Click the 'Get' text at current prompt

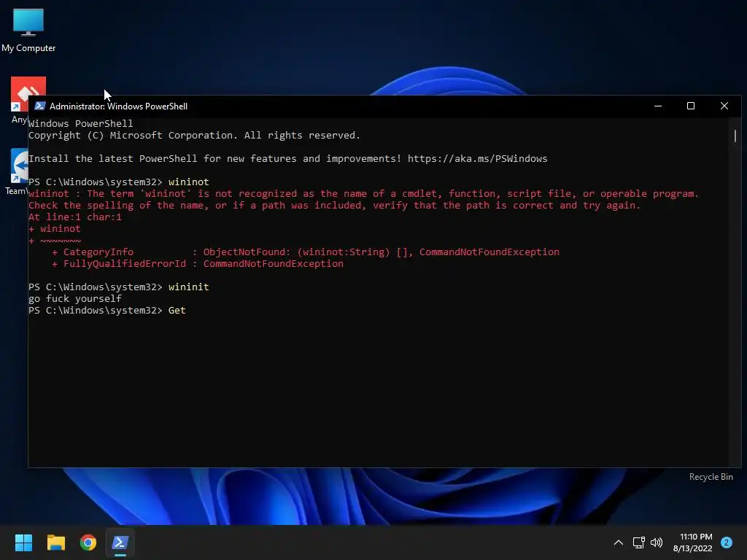[x=177, y=311]
